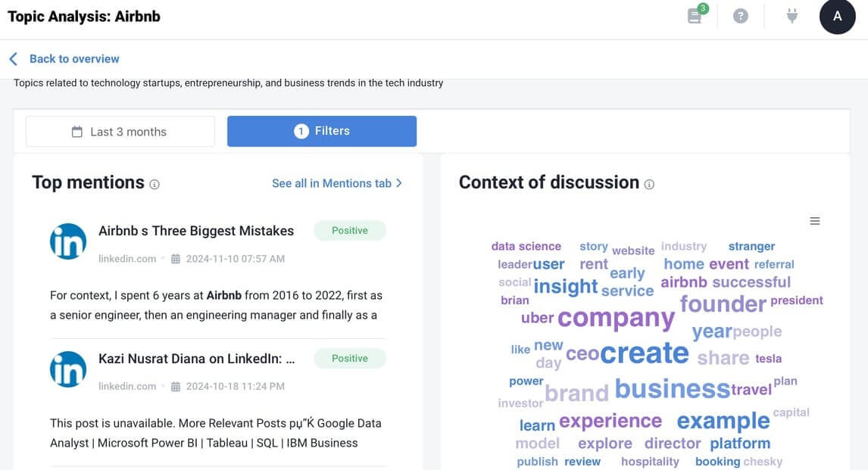Click the word 'uber' in word cloud
The width and height of the screenshot is (868, 470).
537,318
